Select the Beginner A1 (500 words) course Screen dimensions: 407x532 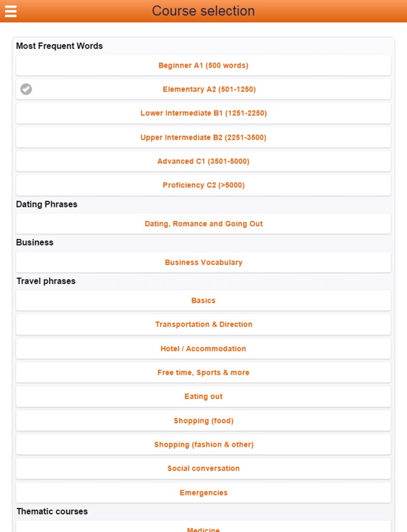pyautogui.click(x=203, y=65)
